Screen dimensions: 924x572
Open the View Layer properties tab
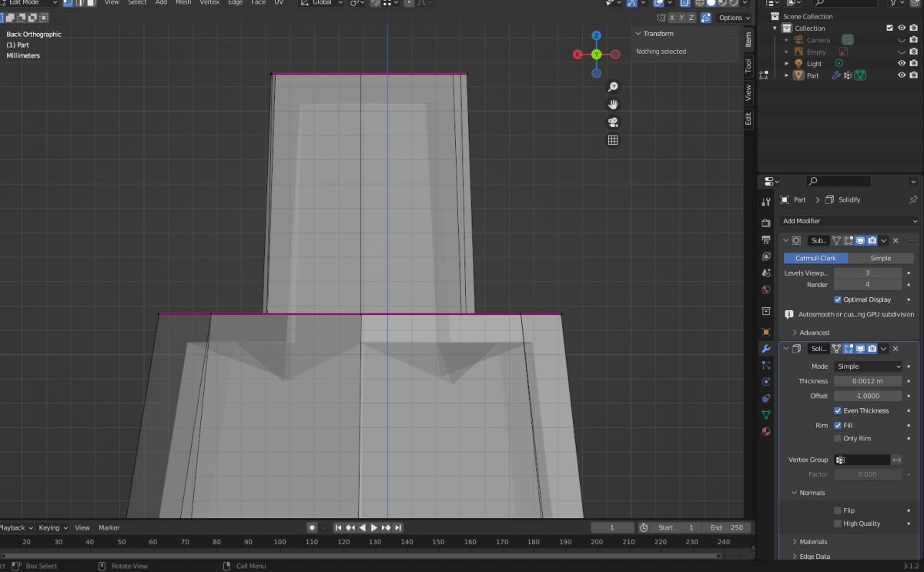765,256
